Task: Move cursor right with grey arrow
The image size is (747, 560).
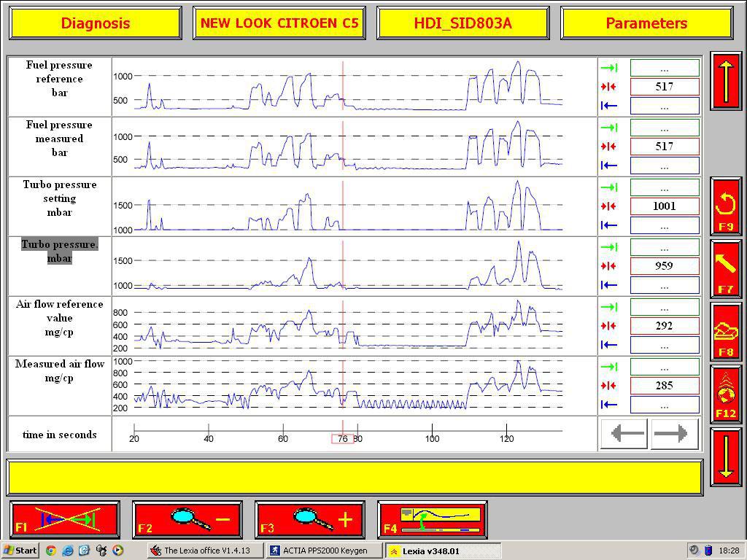Action: point(674,434)
